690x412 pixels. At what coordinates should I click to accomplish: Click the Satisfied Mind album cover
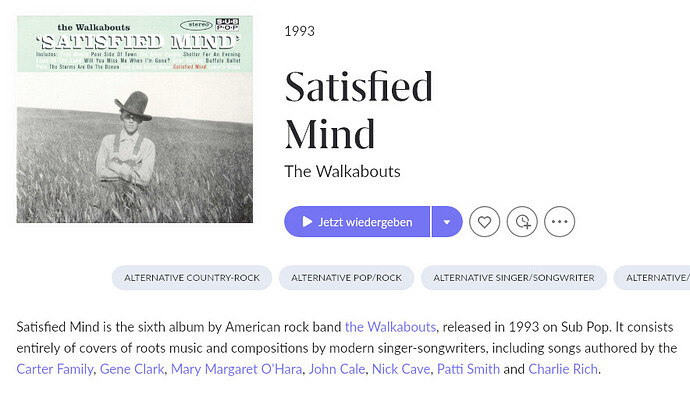coord(135,118)
